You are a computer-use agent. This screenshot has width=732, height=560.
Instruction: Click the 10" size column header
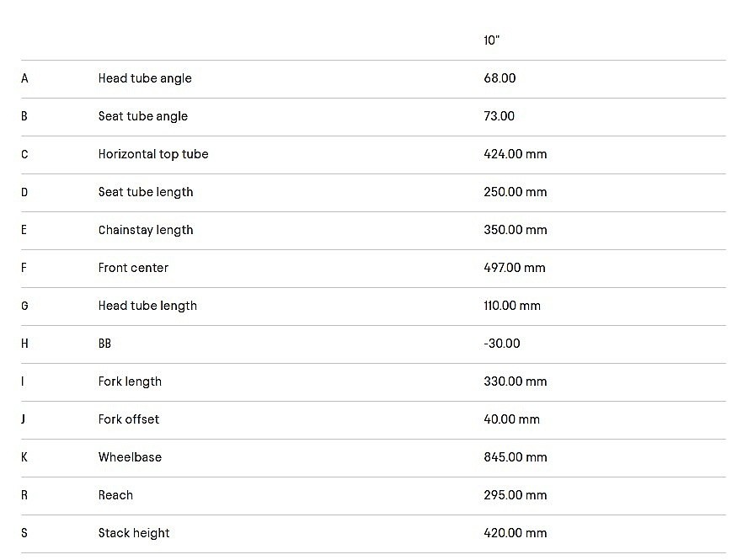(x=492, y=40)
